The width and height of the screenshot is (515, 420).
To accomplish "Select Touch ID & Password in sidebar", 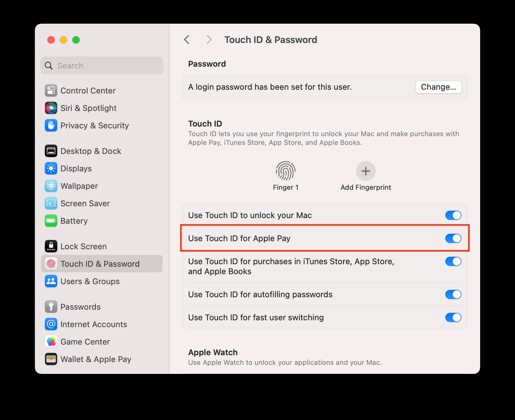I will 100,264.
